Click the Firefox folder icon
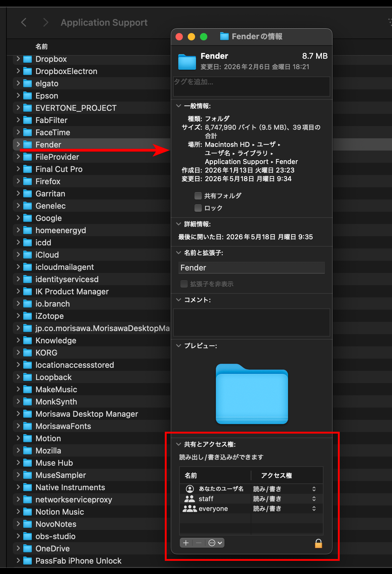The height and width of the screenshot is (574, 392). click(28, 181)
